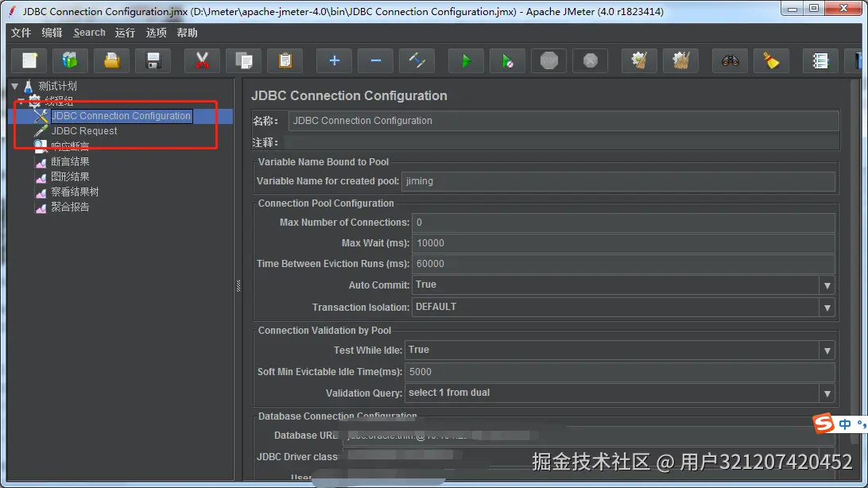Click the Paste clipboard icon

285,60
